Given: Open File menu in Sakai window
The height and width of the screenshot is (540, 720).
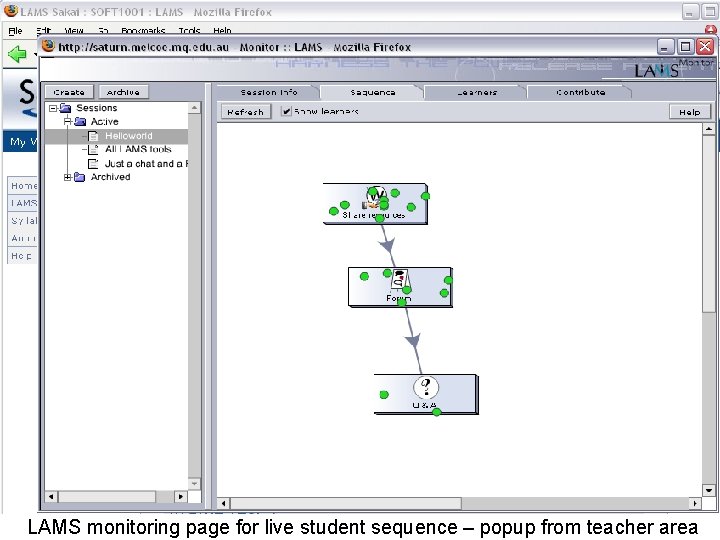Looking at the screenshot, I should (15, 31).
